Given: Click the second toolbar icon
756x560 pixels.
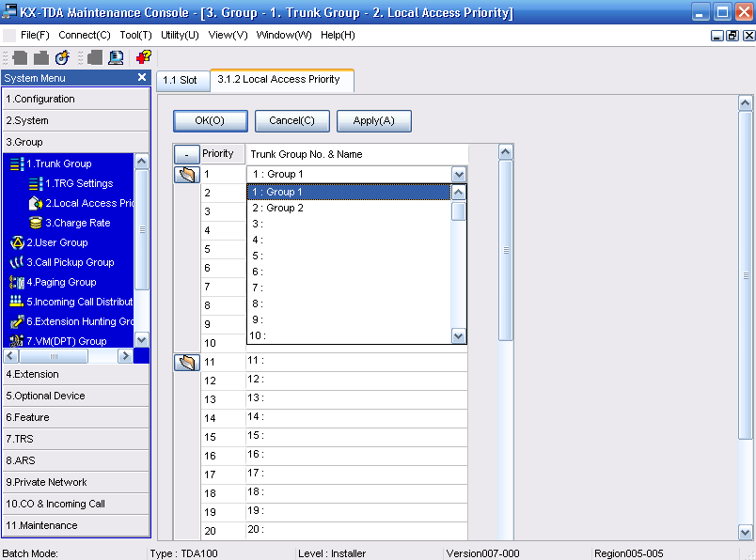Looking at the screenshot, I should (x=41, y=58).
